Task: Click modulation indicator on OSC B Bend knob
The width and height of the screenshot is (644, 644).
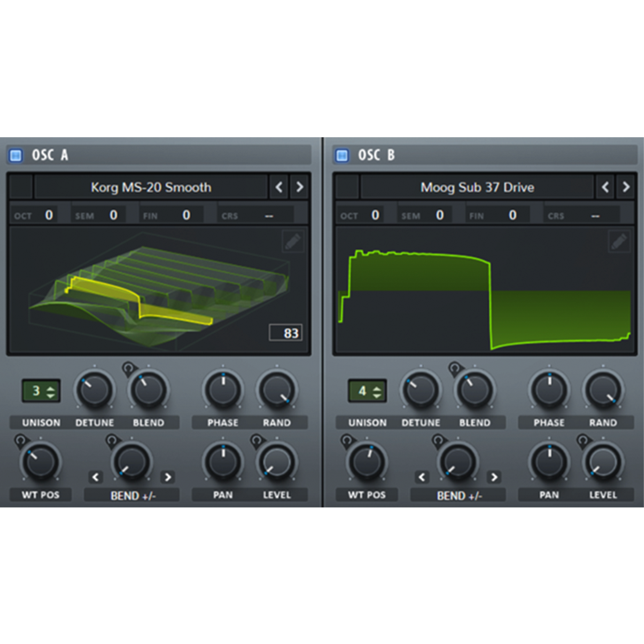Action: [x=438, y=441]
